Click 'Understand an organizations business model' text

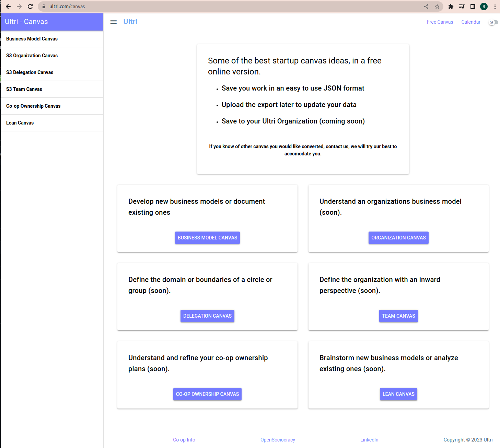pyautogui.click(x=391, y=207)
